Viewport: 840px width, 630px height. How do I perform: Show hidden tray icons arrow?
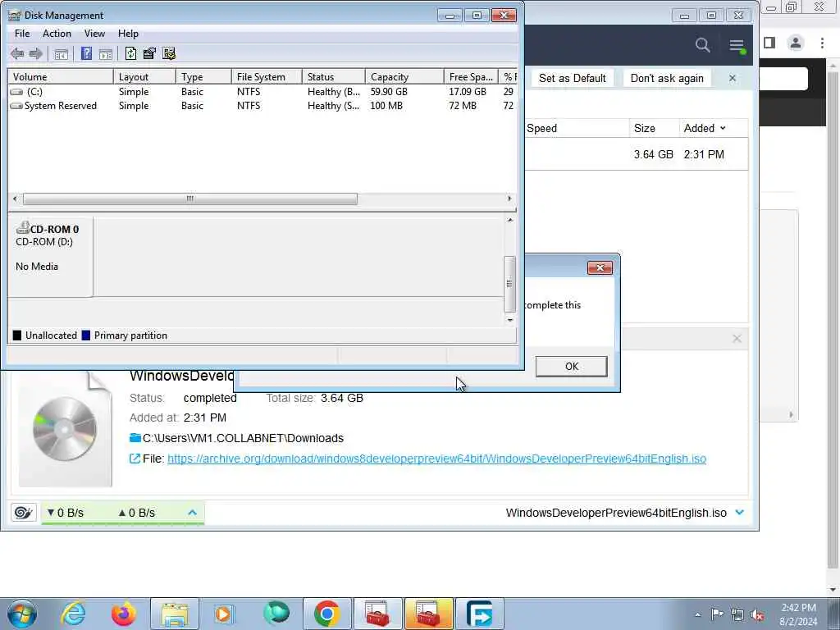click(697, 614)
